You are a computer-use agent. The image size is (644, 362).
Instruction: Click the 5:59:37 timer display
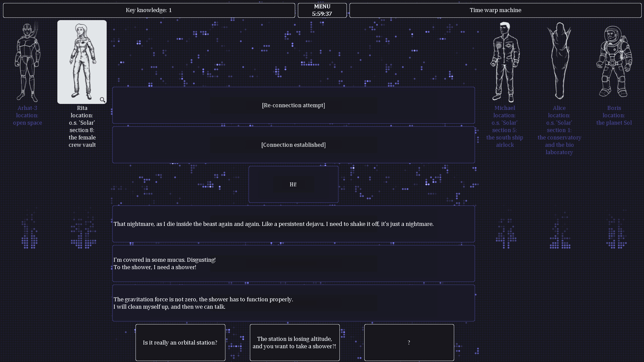click(x=322, y=14)
